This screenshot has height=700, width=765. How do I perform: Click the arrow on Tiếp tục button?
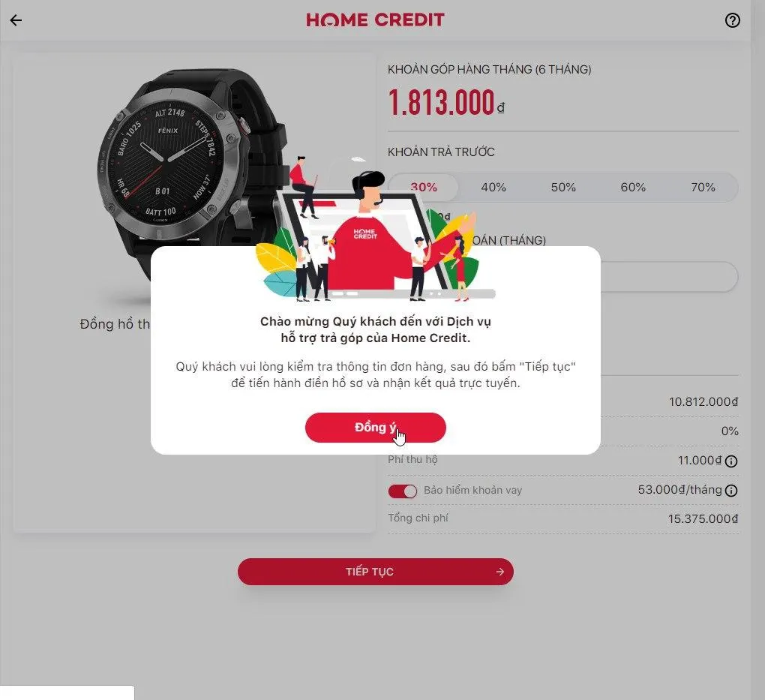499,572
